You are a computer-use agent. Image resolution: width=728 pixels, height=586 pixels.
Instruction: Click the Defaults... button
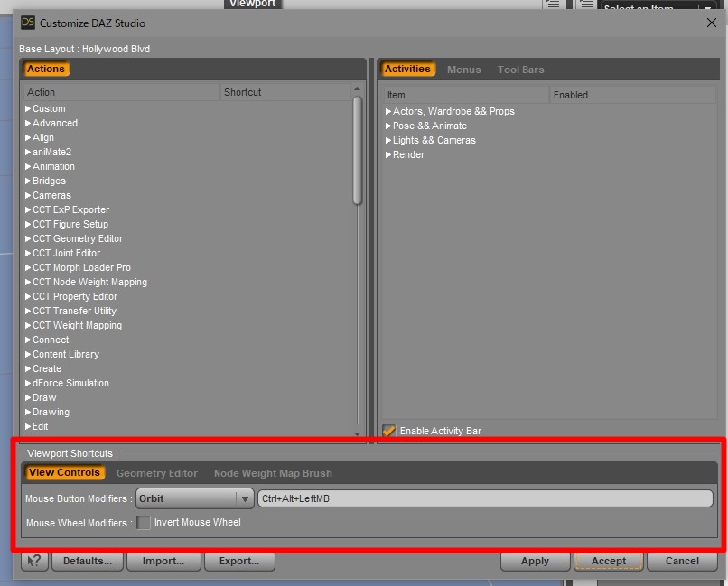coord(88,561)
